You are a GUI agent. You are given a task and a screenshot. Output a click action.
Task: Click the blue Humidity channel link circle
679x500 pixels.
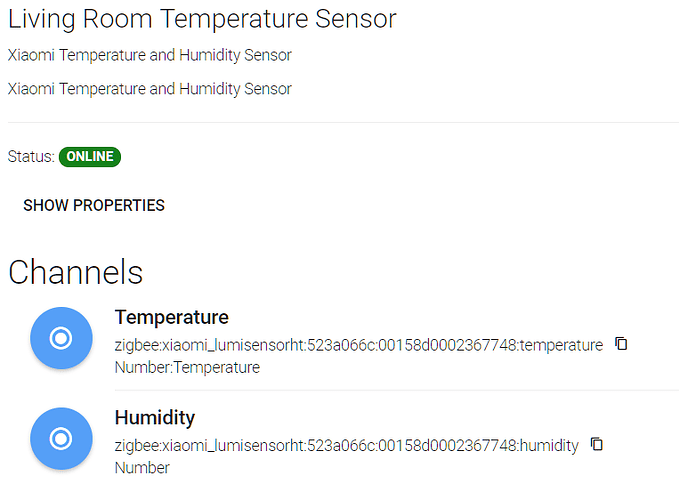61,438
